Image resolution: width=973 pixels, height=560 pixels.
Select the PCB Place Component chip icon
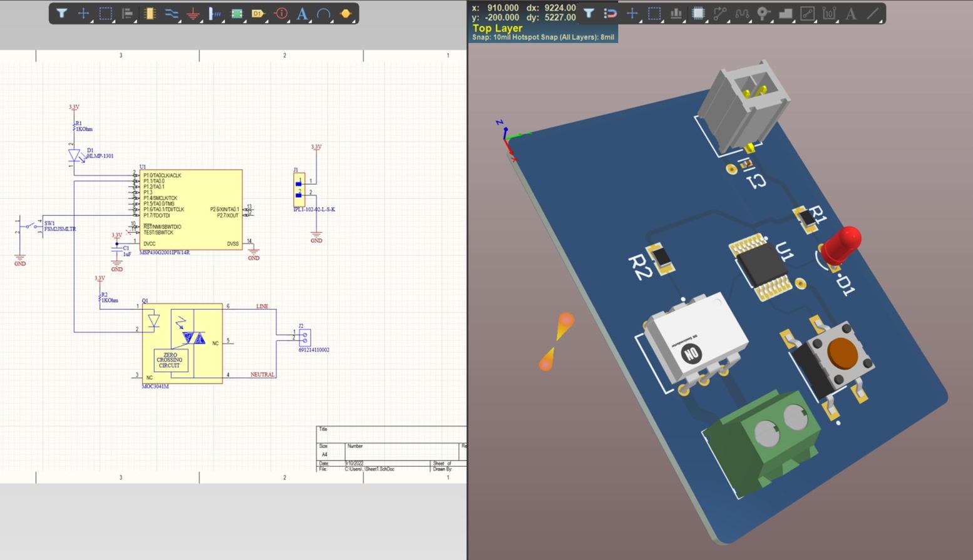[698, 13]
